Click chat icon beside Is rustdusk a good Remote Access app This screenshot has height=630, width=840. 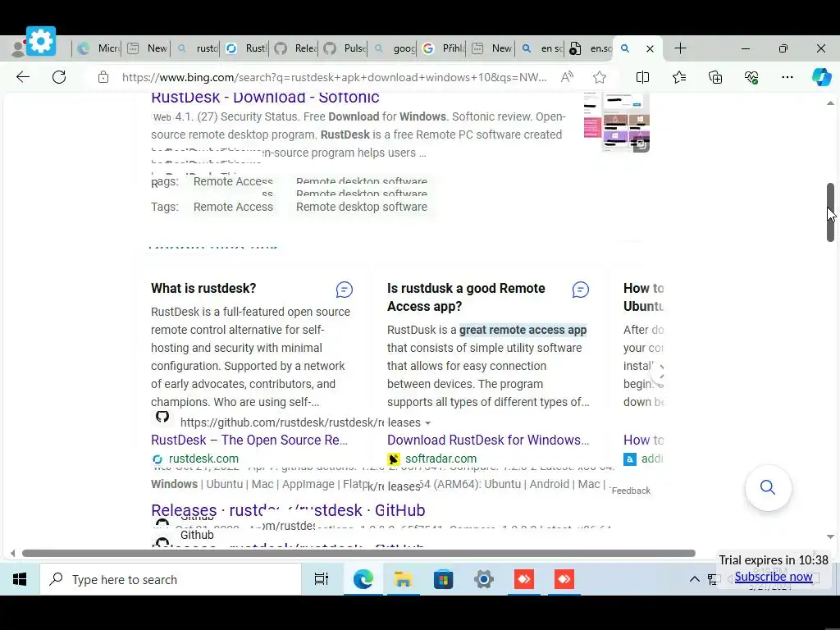click(580, 290)
